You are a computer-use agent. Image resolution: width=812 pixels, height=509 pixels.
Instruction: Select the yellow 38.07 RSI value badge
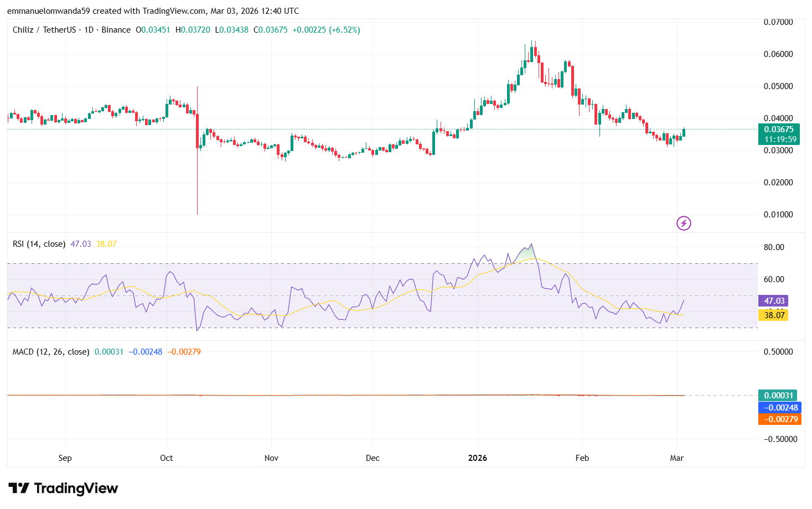point(773,314)
